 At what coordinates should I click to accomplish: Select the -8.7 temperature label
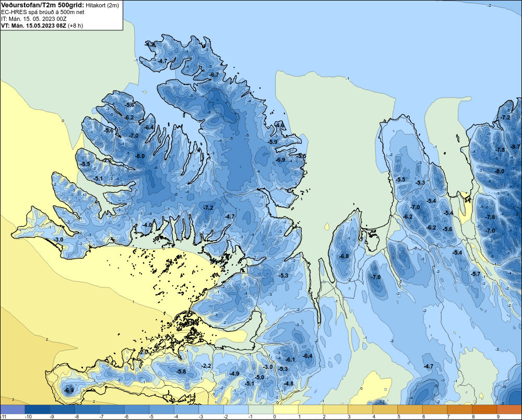[515, 147]
